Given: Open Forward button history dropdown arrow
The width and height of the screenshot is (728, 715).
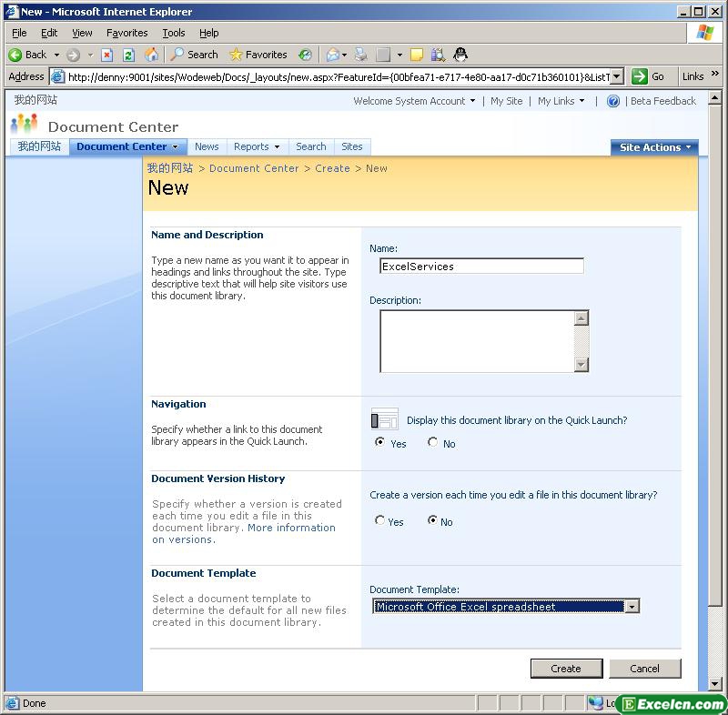Looking at the screenshot, I should [90, 55].
